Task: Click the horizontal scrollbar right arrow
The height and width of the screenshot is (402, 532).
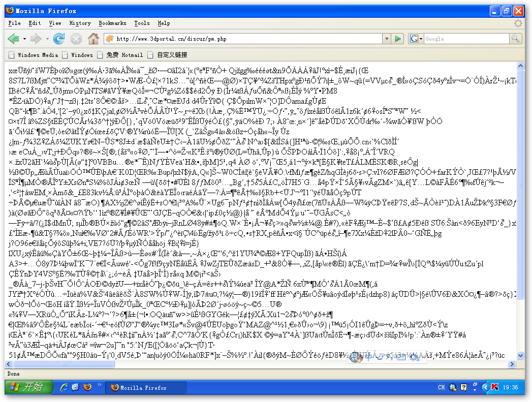Action: [512, 364]
